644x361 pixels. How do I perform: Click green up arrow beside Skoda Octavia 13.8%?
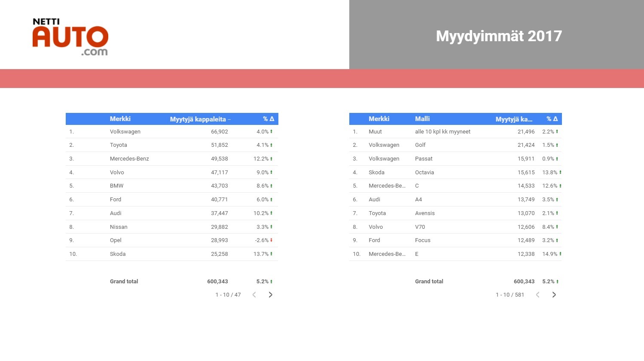point(560,173)
